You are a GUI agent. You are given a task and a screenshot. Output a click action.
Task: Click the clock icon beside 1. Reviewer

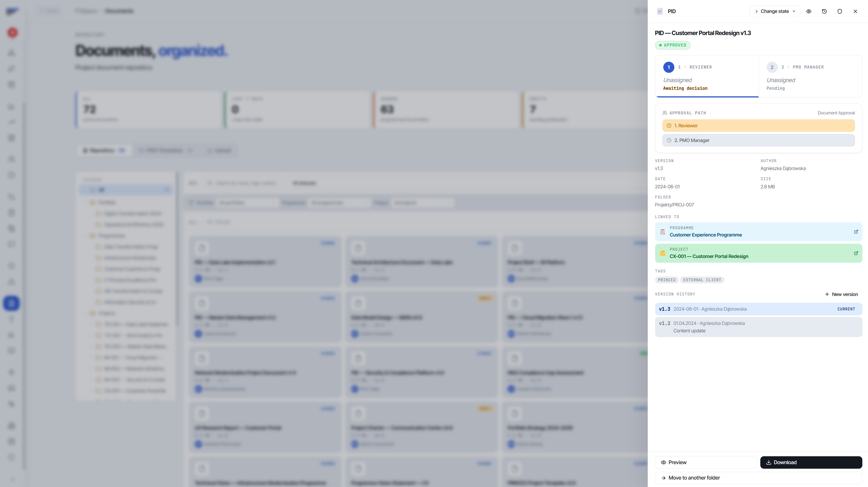point(669,126)
